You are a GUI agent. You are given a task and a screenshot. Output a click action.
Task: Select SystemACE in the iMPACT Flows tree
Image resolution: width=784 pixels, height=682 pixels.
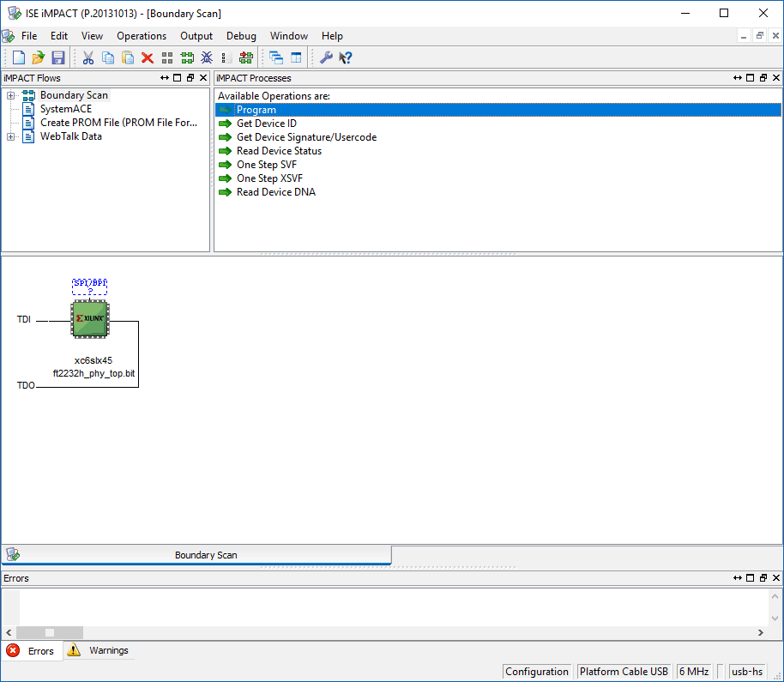(65, 109)
